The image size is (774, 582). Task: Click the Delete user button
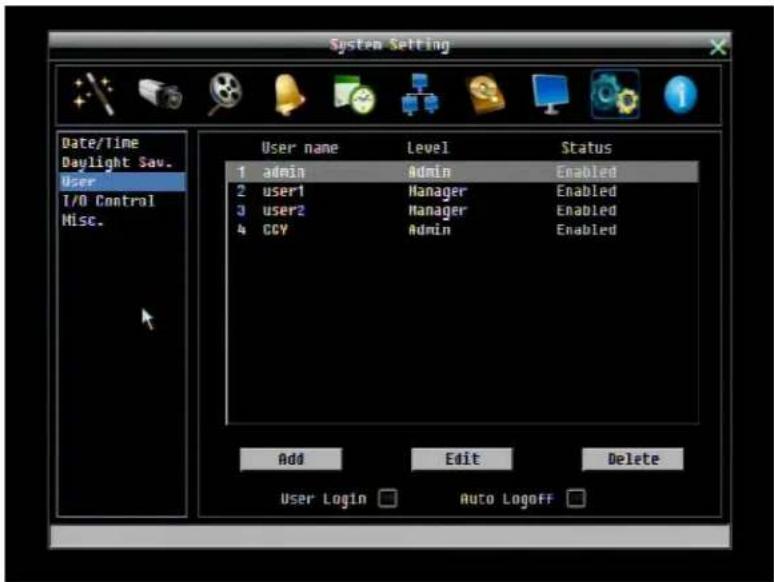pos(633,459)
